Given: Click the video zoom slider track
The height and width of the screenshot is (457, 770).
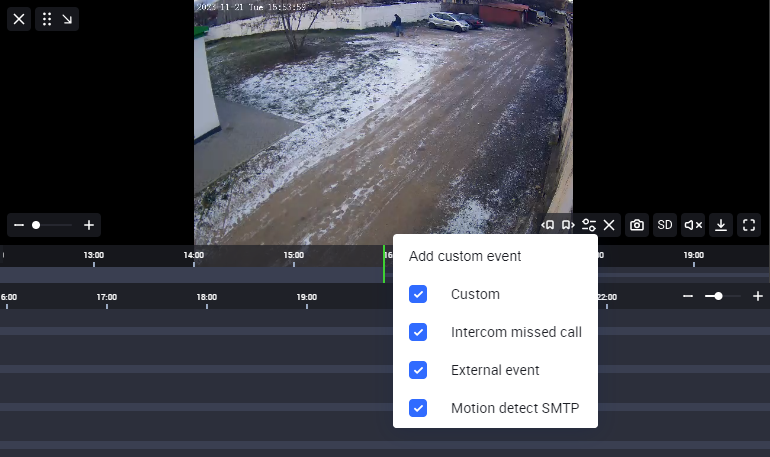Looking at the screenshot, I should click(x=54, y=225).
